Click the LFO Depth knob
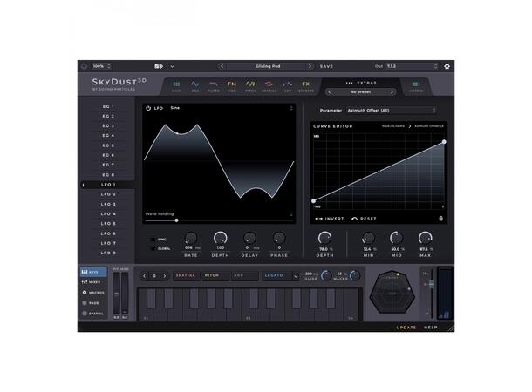The image size is (532, 392). point(220,238)
